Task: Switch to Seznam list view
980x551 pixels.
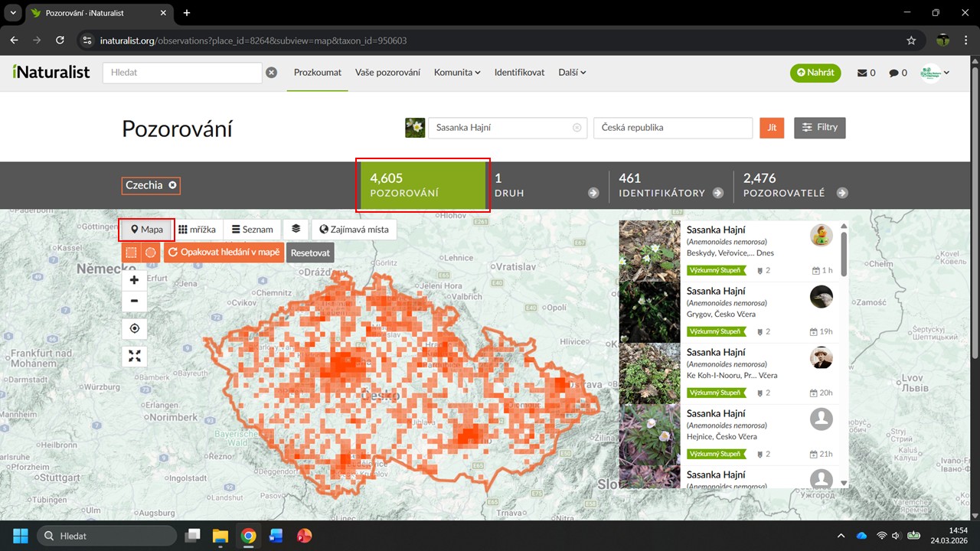Action: [x=252, y=229]
